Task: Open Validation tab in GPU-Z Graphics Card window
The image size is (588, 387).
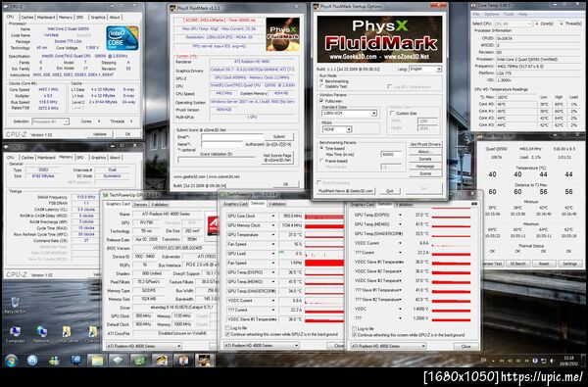Action: [x=160, y=205]
